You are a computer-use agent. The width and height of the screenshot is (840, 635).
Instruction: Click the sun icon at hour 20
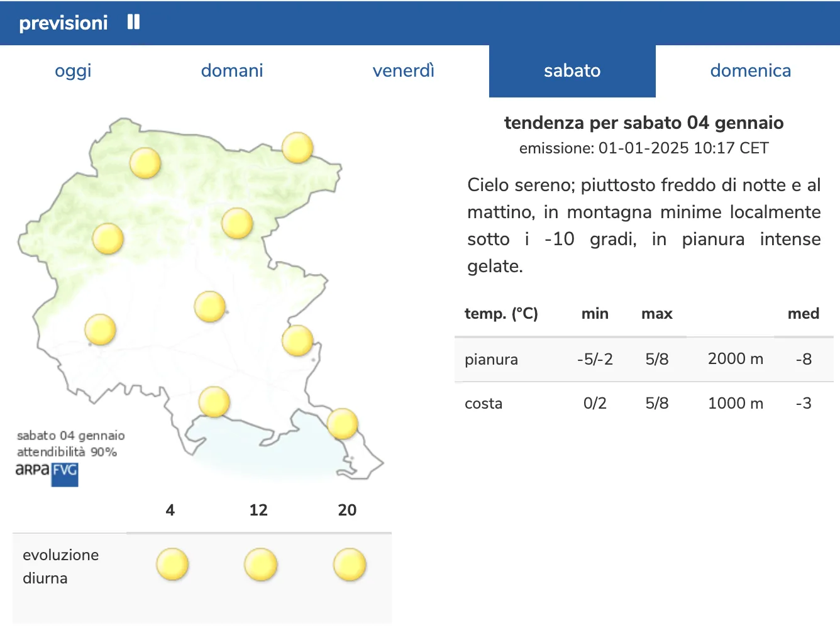click(x=349, y=564)
